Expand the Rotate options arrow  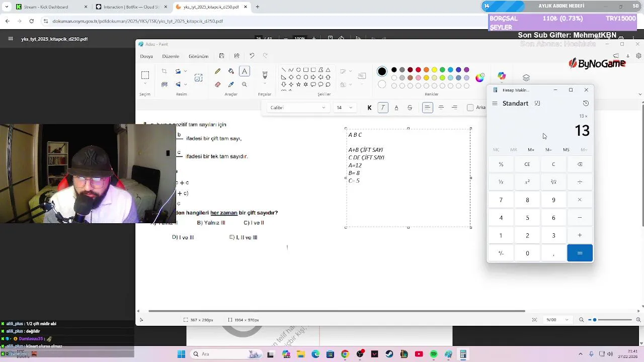(185, 71)
